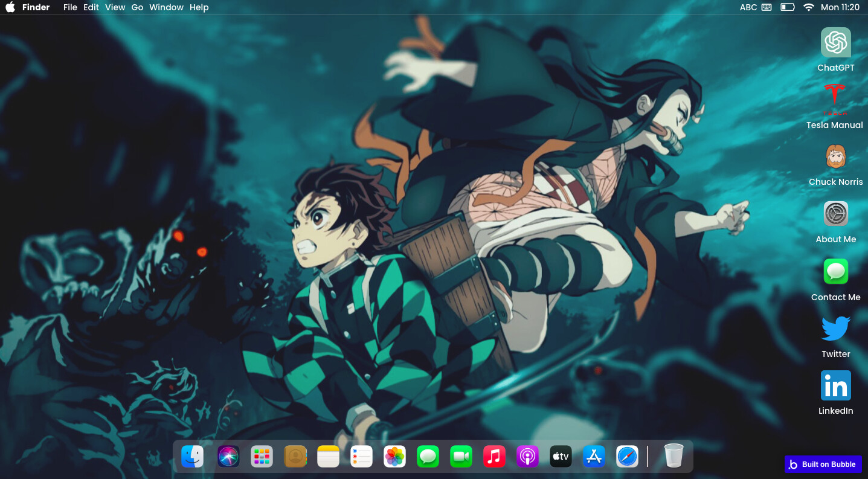Open the Music app in the dock
The height and width of the screenshot is (479, 868).
click(x=495, y=456)
